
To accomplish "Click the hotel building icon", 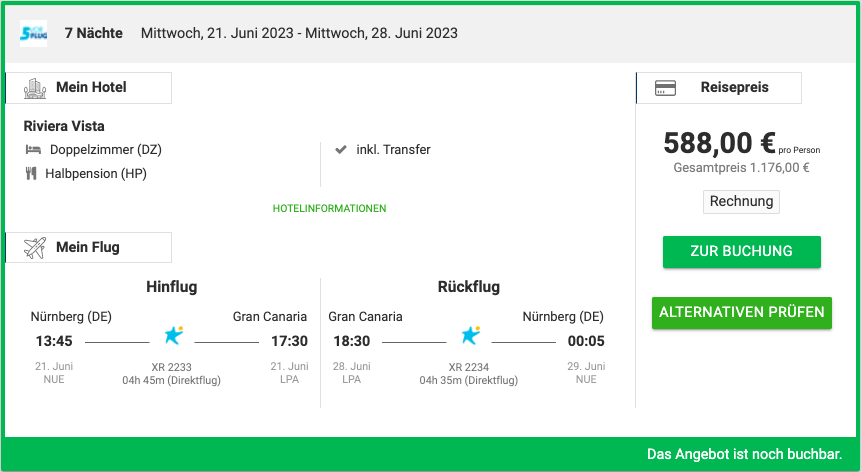I will (x=35, y=88).
